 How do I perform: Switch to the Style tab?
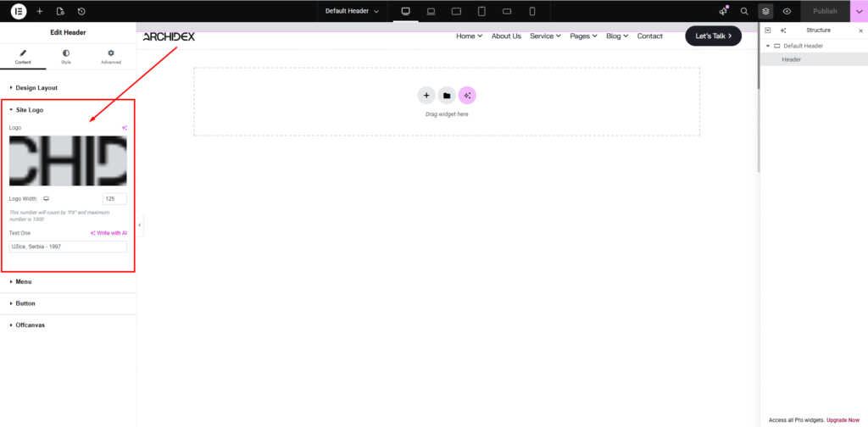pyautogui.click(x=66, y=56)
